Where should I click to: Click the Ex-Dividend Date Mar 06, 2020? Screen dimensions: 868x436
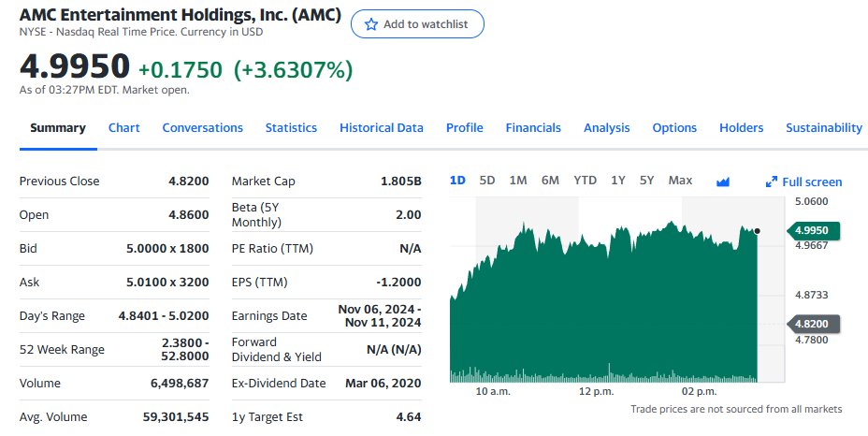[383, 384]
